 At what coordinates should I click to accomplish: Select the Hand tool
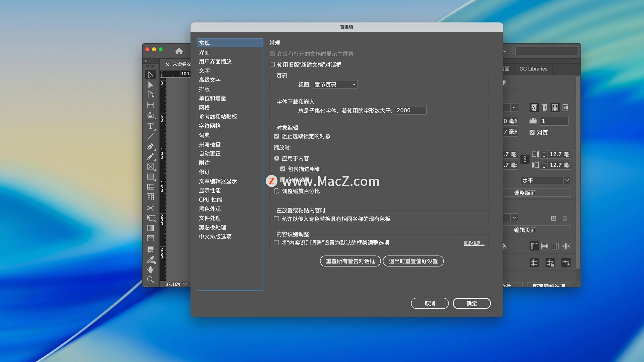pyautogui.click(x=151, y=269)
